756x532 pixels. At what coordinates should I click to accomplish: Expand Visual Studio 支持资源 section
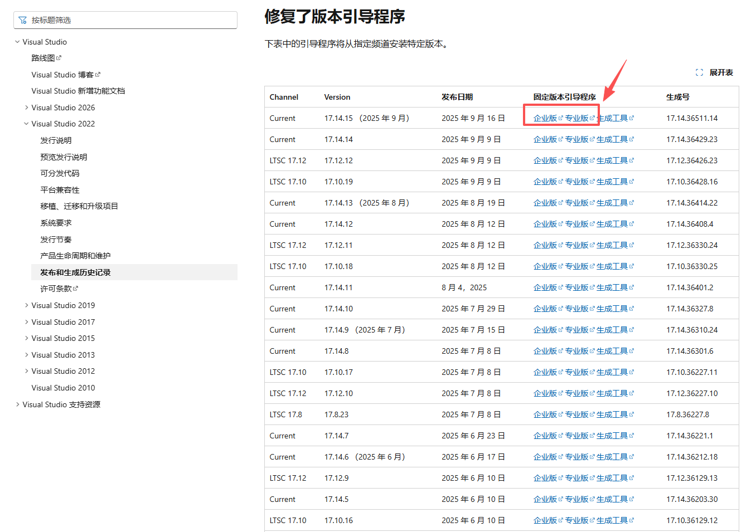tap(17, 404)
